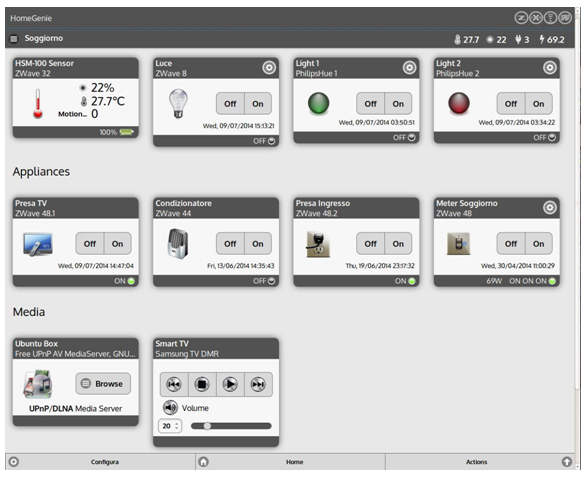Viewport: 587px width, 481px height.
Task: Click the Ubuntu Box media server icon
Action: pyautogui.click(x=38, y=384)
